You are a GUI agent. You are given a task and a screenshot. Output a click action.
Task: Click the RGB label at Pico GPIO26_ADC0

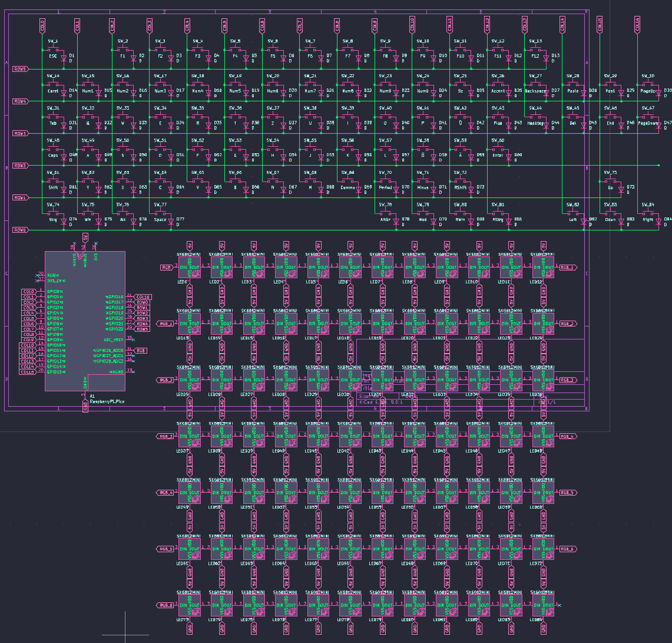click(x=141, y=351)
